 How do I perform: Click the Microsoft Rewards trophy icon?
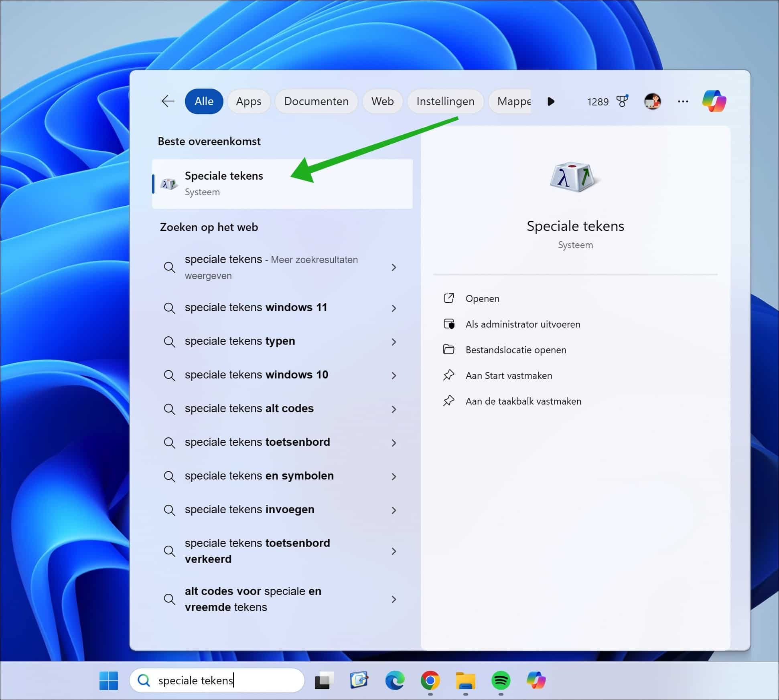pyautogui.click(x=622, y=101)
